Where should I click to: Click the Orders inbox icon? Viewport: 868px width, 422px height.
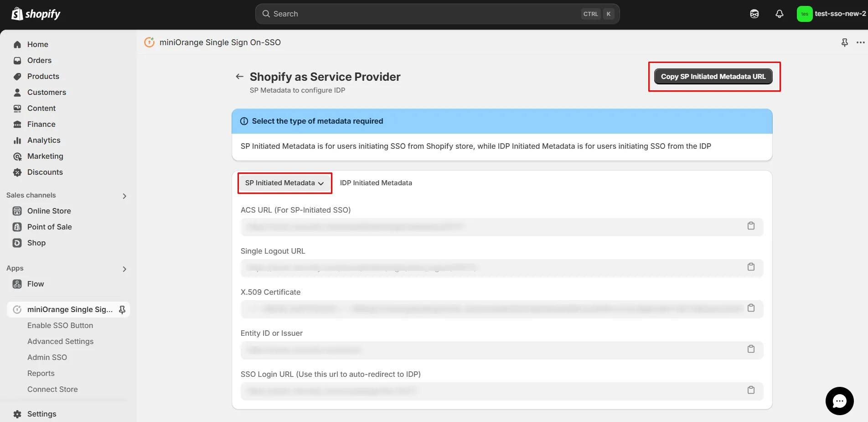(x=17, y=60)
